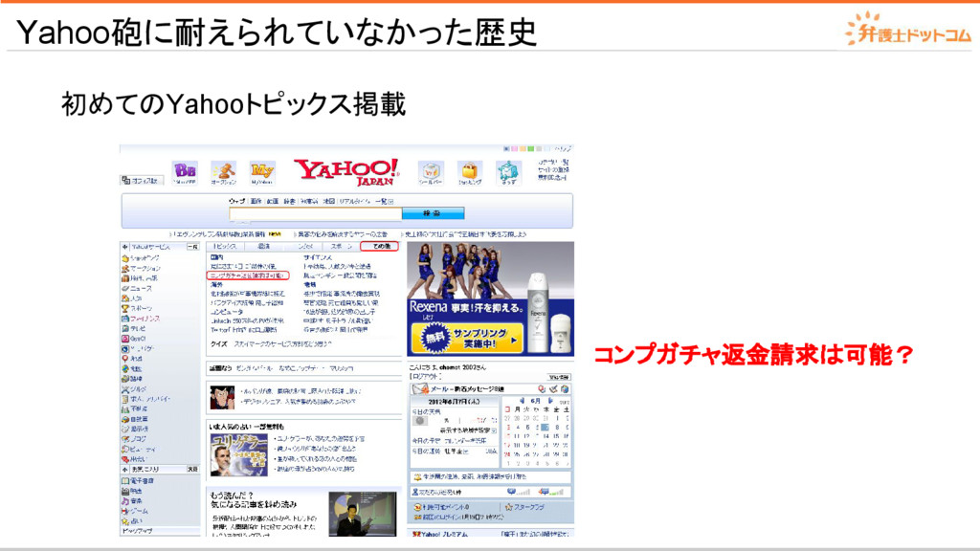
Task: Open the presenter photo thumbnail
Action: (363, 514)
